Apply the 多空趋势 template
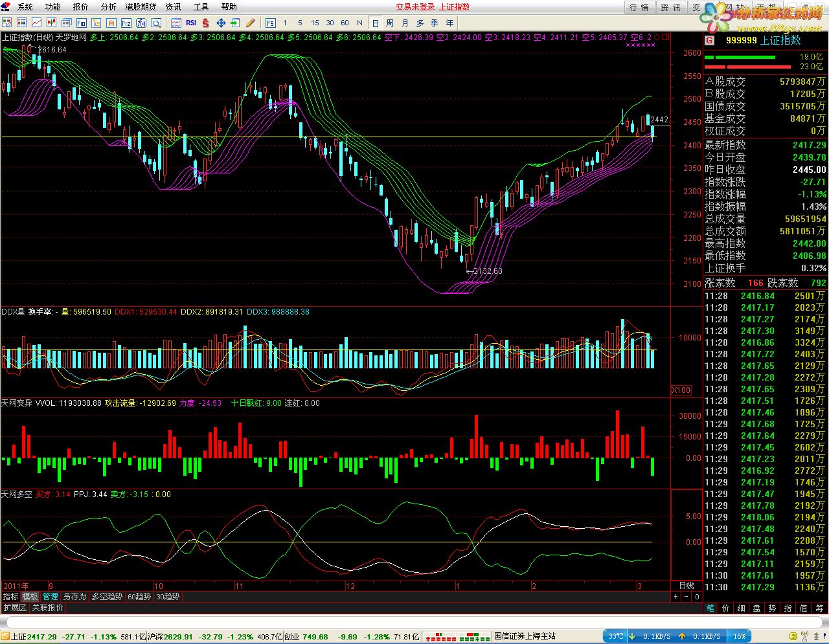Image resolution: width=829 pixels, height=644 pixels. click(107, 597)
